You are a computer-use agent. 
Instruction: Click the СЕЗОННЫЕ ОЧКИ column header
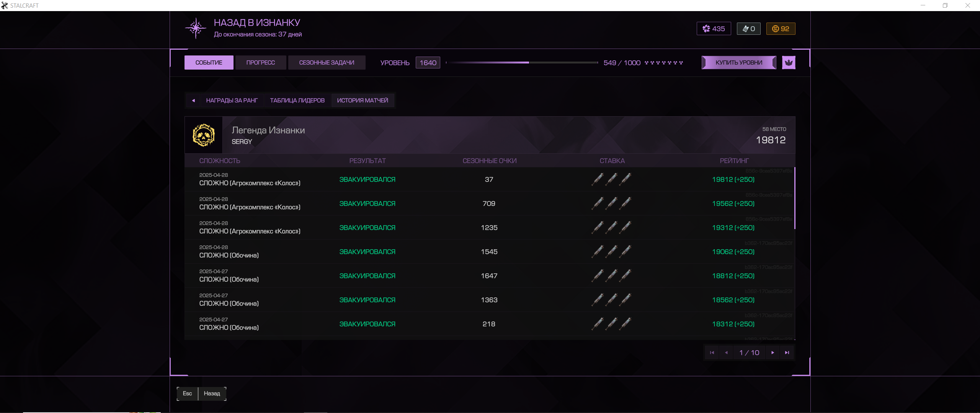tap(489, 161)
